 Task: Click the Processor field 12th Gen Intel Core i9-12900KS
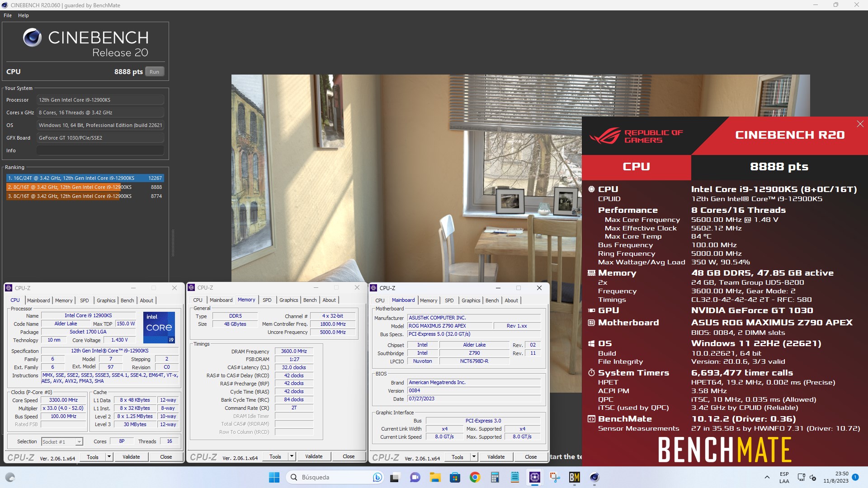pos(100,100)
